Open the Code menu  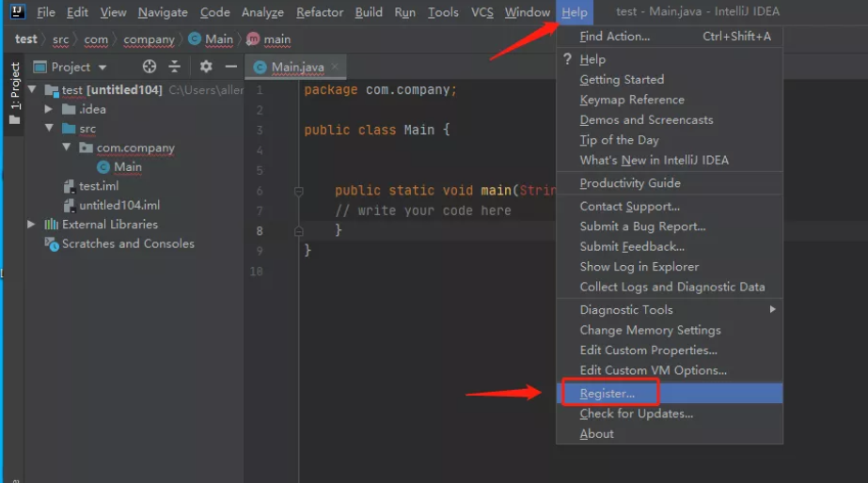214,12
